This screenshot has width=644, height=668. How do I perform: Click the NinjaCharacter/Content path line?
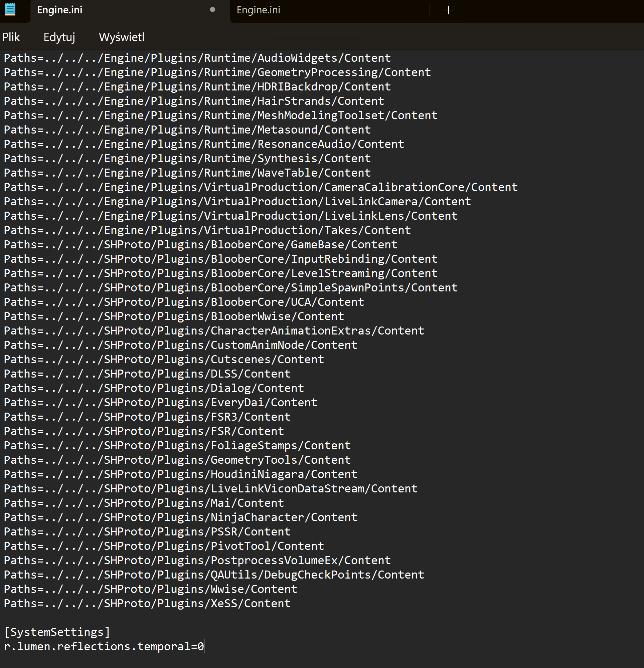pyautogui.click(x=180, y=517)
